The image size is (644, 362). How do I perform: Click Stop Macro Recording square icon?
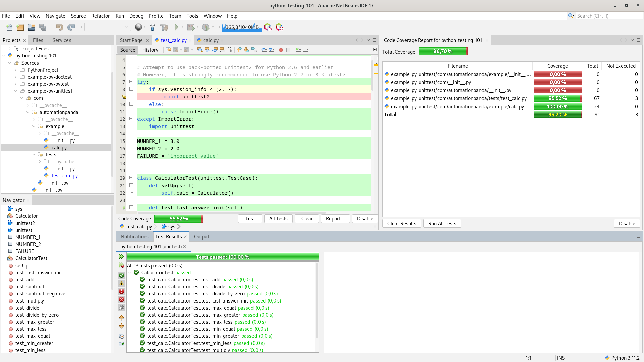pyautogui.click(x=288, y=50)
